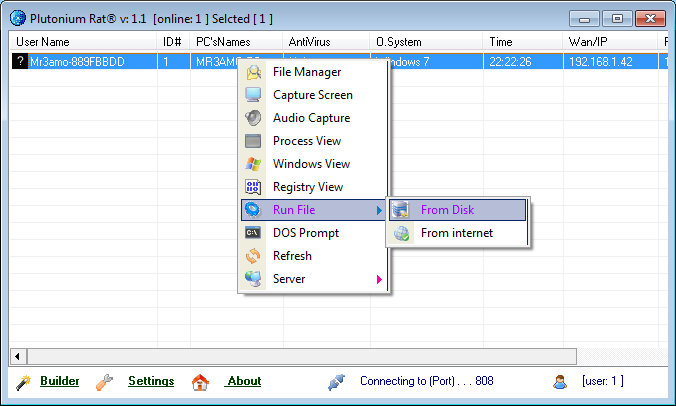Click the PC'sNames column header
The height and width of the screenshot is (406, 676).
pyautogui.click(x=236, y=42)
